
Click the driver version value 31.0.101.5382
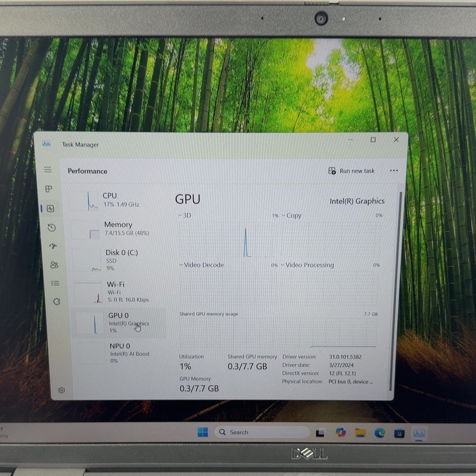pyautogui.click(x=345, y=357)
